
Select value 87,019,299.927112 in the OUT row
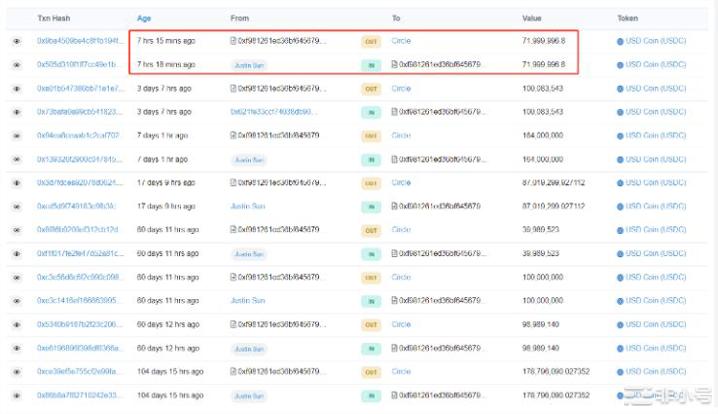554,183
